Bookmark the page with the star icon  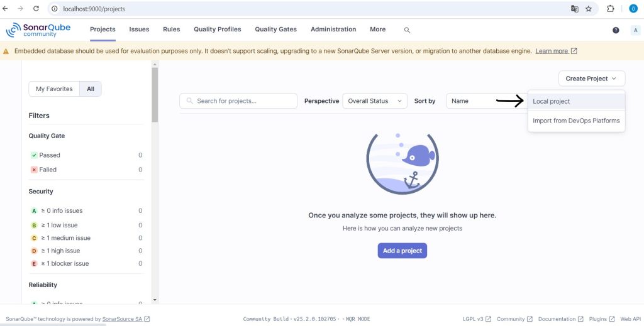coord(589,9)
